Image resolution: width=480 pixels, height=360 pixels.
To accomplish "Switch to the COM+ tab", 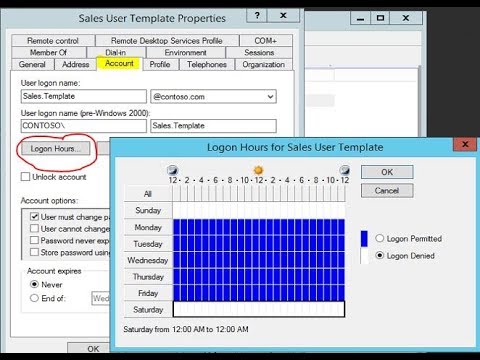I will pyautogui.click(x=266, y=41).
